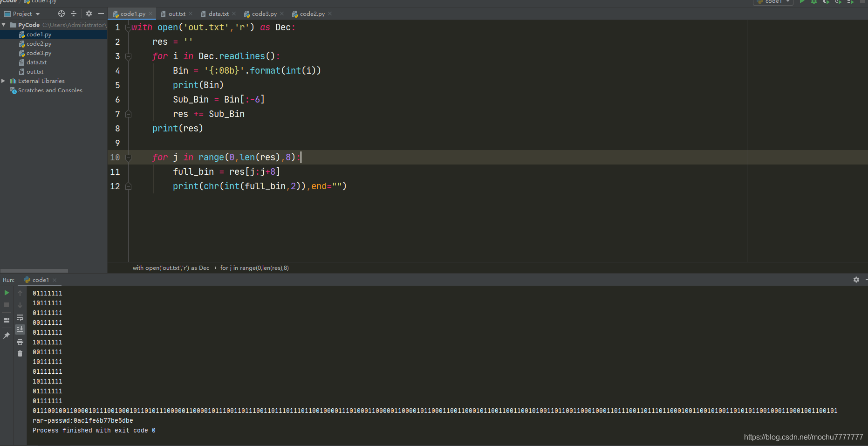Open Run panel settings gear

click(x=856, y=280)
